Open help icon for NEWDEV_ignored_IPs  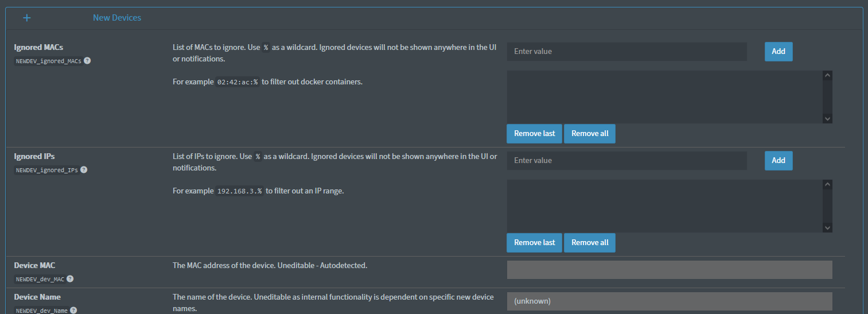click(84, 170)
